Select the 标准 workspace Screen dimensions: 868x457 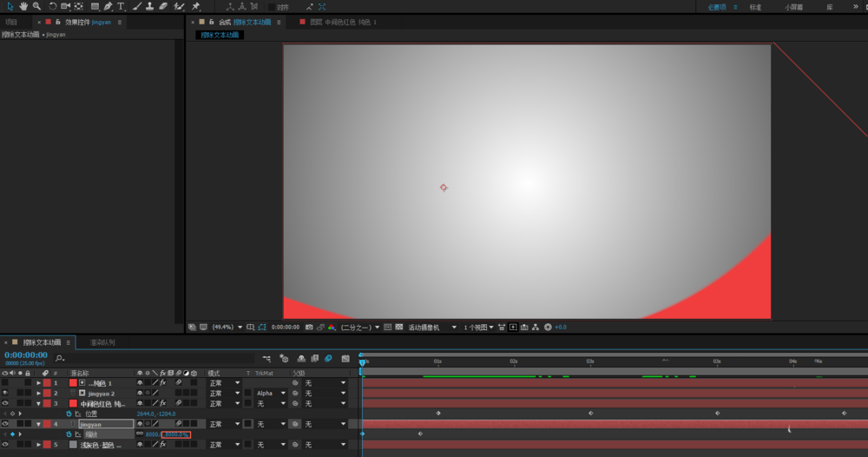(x=756, y=7)
